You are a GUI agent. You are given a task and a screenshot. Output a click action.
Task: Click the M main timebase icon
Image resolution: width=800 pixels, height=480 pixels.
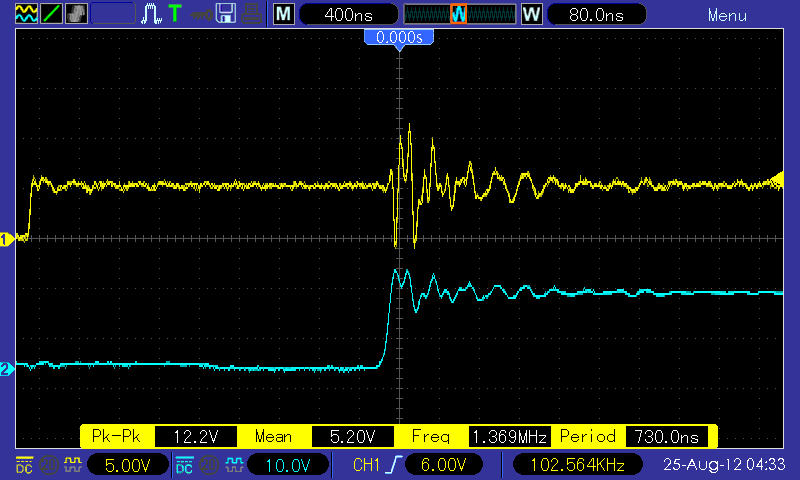[x=284, y=14]
